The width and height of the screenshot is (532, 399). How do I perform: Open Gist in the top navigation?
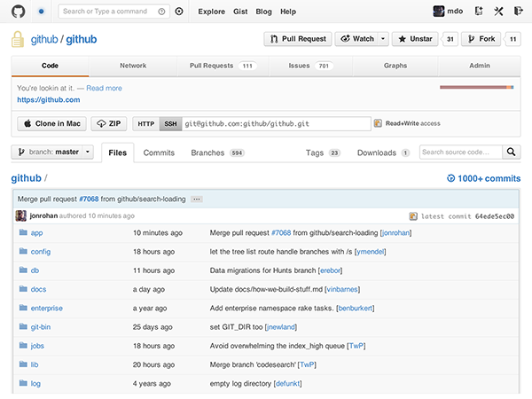240,12
